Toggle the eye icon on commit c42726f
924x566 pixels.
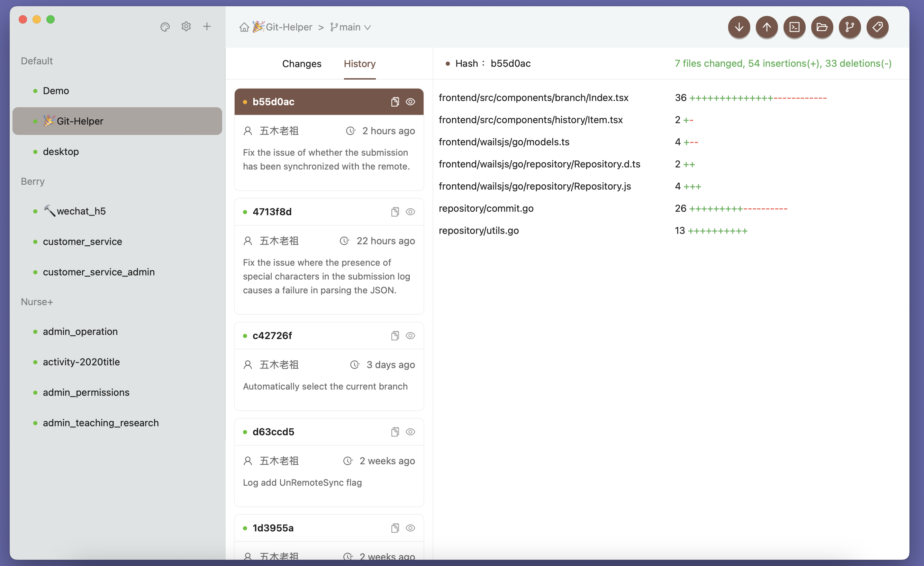410,336
